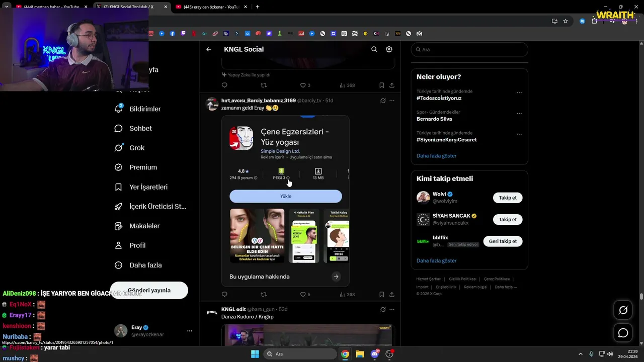The height and width of the screenshot is (362, 644).
Task: Open Discord from the taskbar
Action: (x=375, y=354)
